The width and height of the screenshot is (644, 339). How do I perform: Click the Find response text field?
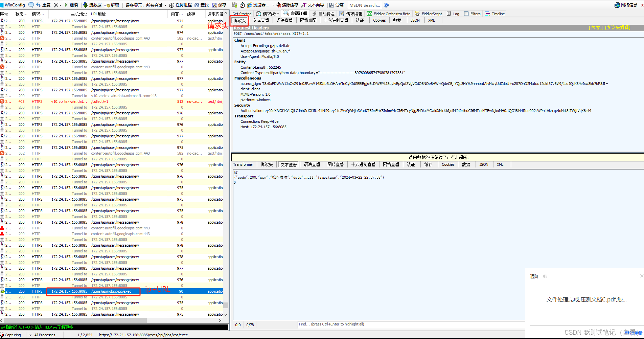tap(411, 324)
